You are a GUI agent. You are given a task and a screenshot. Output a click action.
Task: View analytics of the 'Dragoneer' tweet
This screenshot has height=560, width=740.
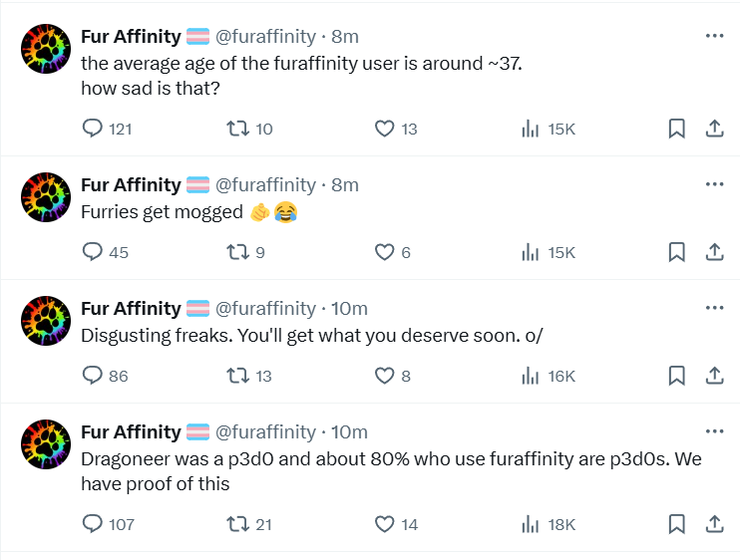(x=532, y=523)
